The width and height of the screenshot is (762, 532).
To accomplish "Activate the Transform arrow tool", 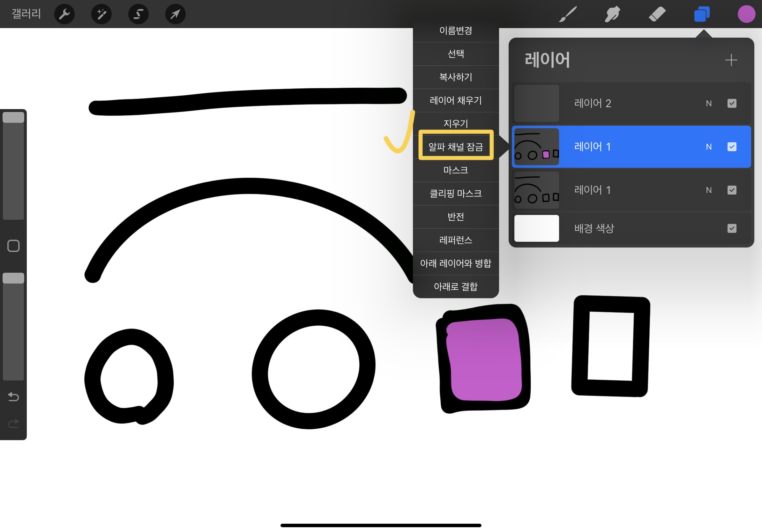I will click(175, 14).
